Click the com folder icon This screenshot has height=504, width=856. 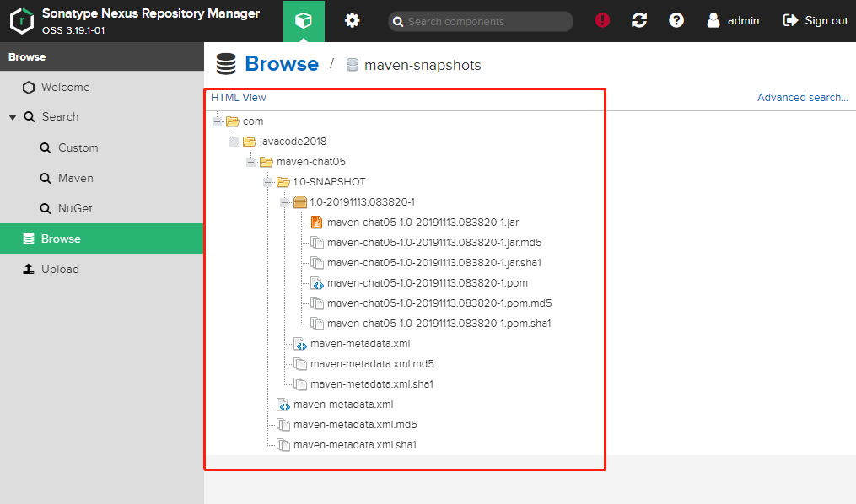pos(233,121)
